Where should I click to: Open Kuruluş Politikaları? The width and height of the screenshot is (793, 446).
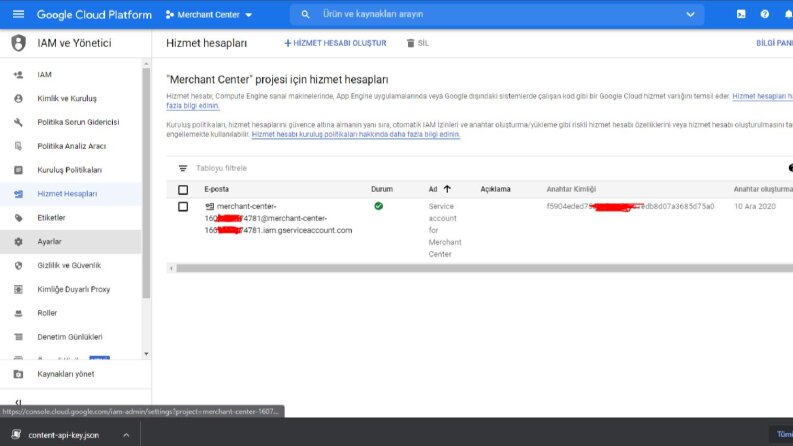pos(70,170)
